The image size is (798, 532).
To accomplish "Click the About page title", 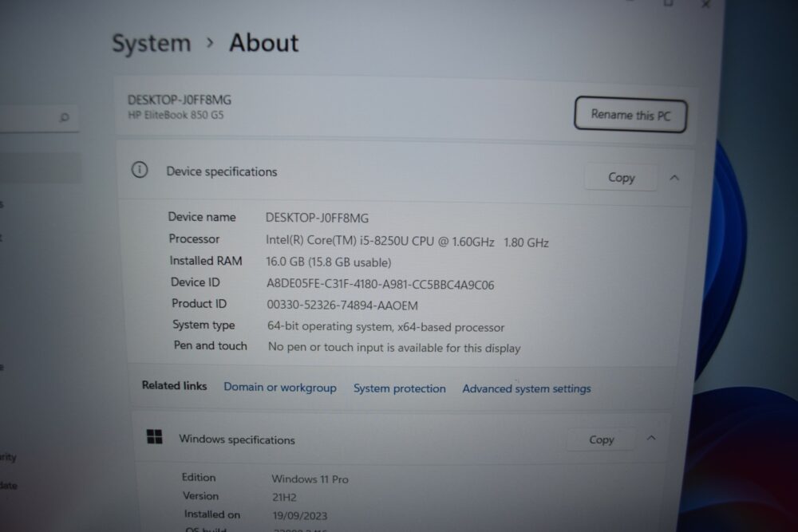I will coord(263,43).
